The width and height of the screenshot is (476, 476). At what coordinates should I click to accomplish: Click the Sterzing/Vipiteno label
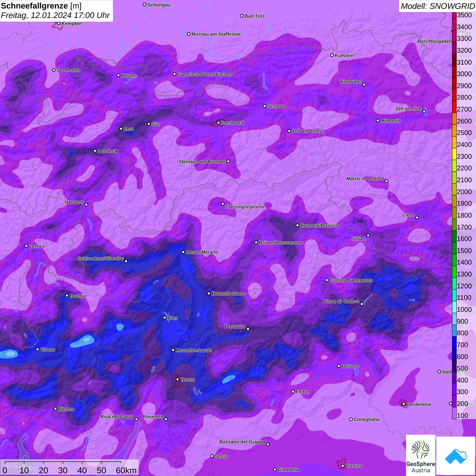click(x=245, y=207)
